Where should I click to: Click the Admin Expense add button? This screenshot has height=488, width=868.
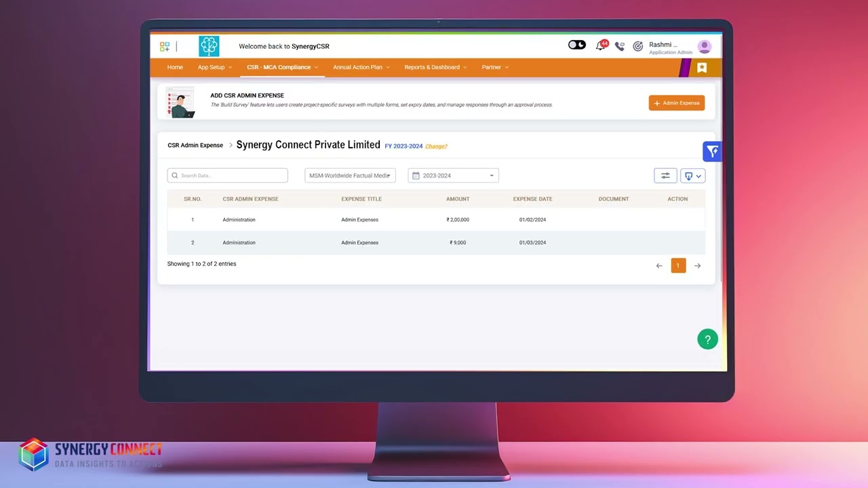point(677,103)
